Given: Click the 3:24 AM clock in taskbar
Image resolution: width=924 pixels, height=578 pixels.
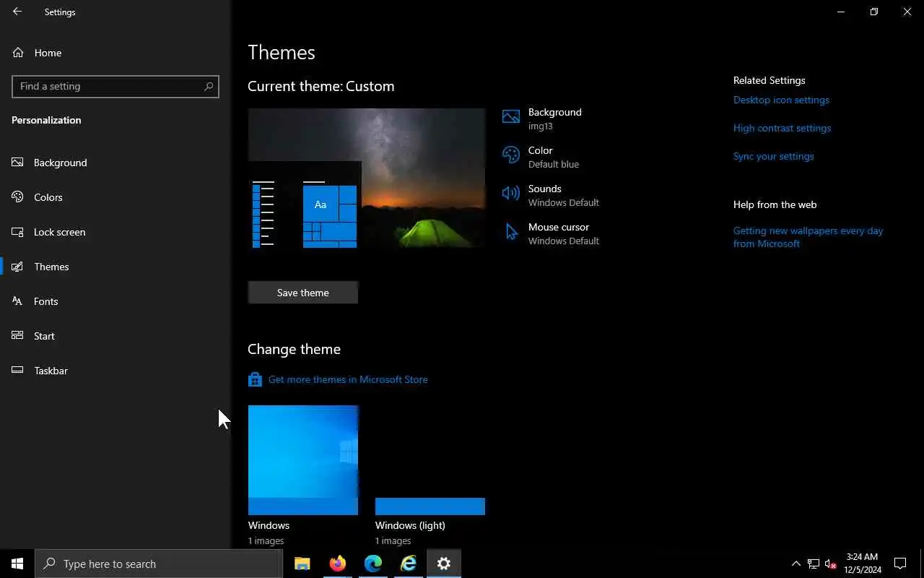Looking at the screenshot, I should [x=862, y=557].
